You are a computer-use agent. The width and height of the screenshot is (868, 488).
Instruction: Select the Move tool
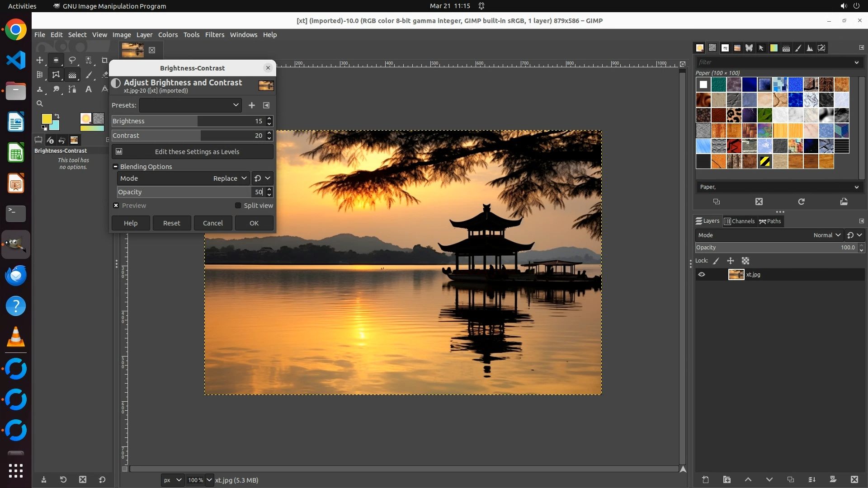(40, 60)
